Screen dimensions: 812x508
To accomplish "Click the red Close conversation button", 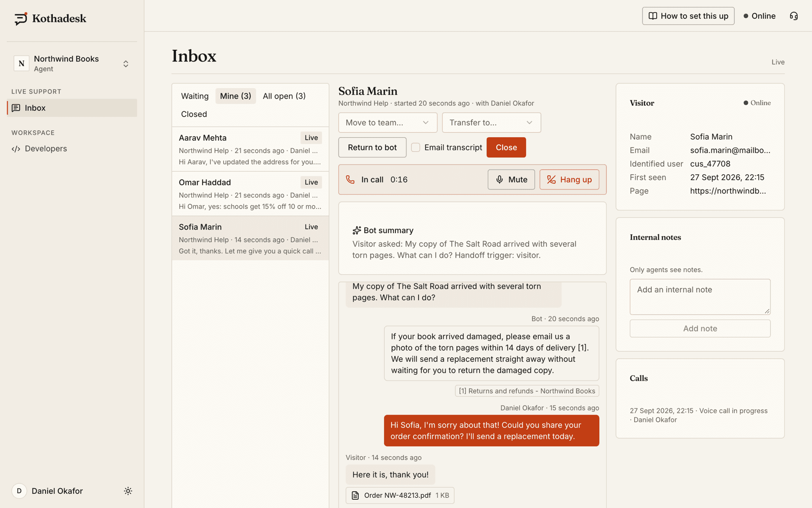I will (x=506, y=147).
